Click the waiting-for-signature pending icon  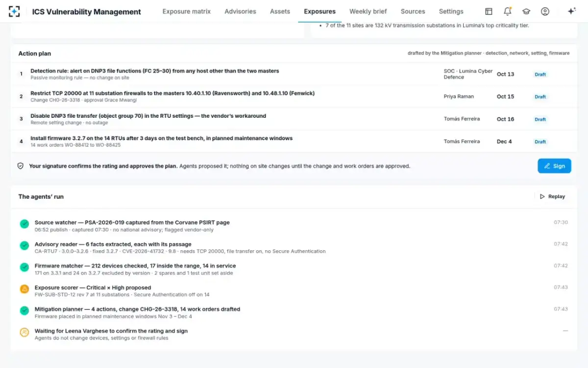point(24,332)
